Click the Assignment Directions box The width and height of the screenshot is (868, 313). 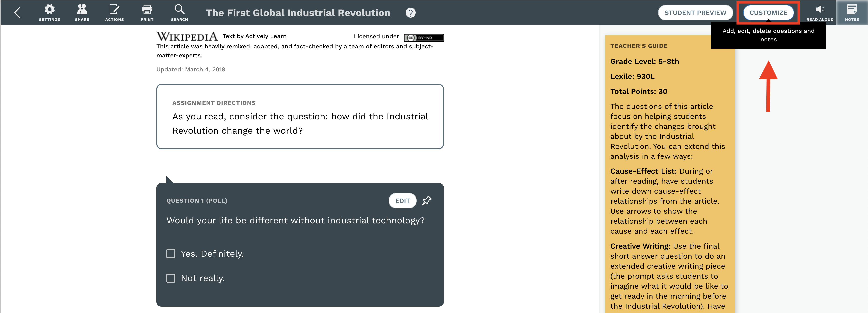pos(300,116)
